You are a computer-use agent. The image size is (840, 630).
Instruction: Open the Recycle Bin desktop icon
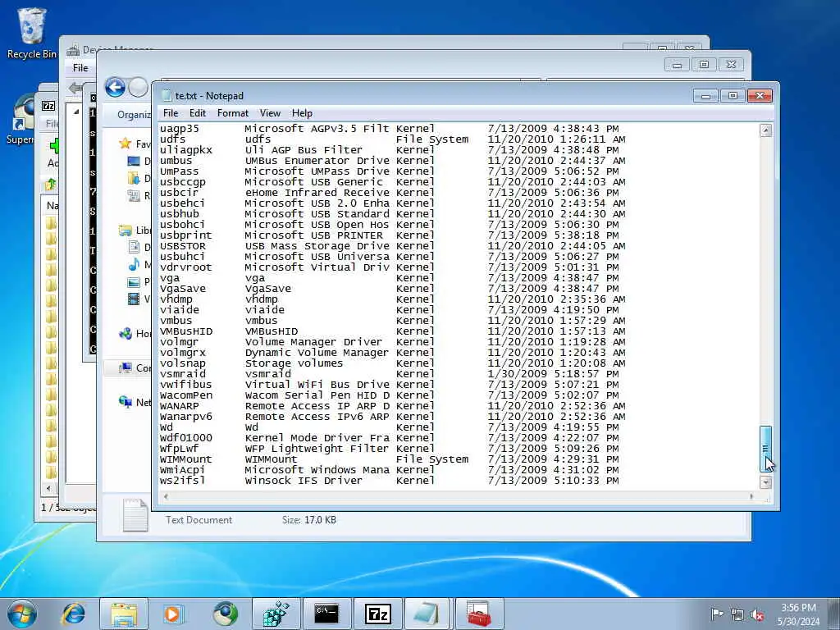[x=32, y=33]
